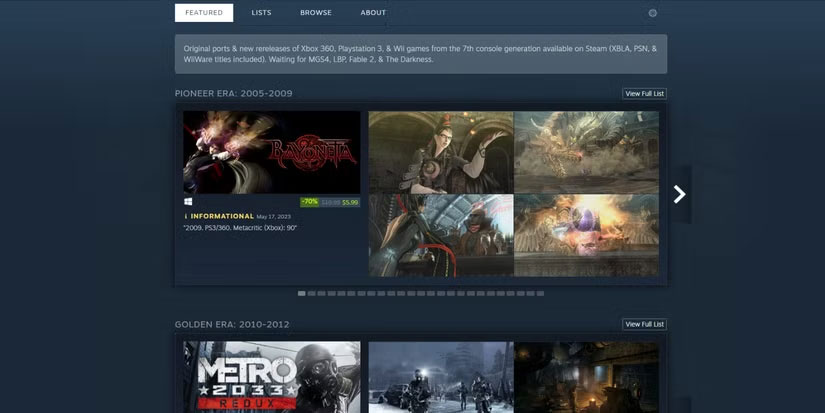Go to the BROWSE tab
Image resolution: width=825 pixels, height=413 pixels.
click(316, 13)
